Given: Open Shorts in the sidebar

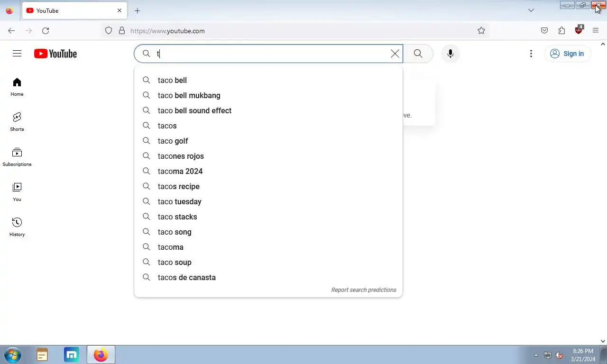Looking at the screenshot, I should pyautogui.click(x=17, y=122).
